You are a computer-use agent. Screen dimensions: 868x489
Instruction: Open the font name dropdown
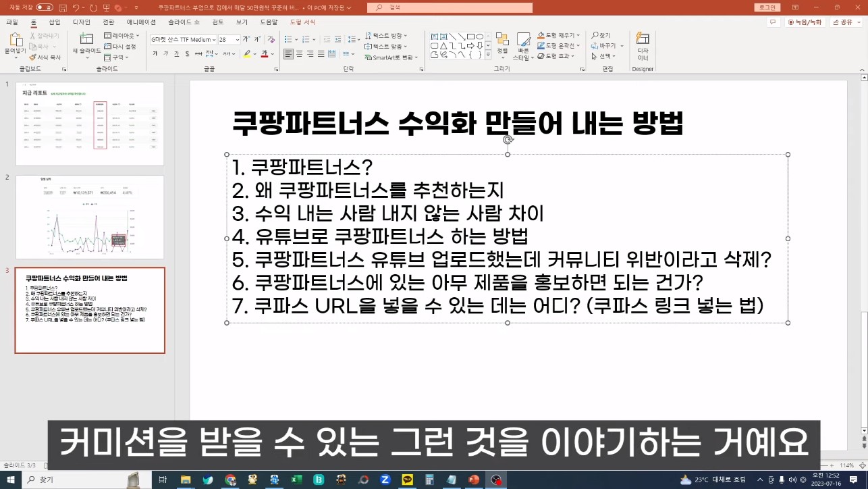214,40
